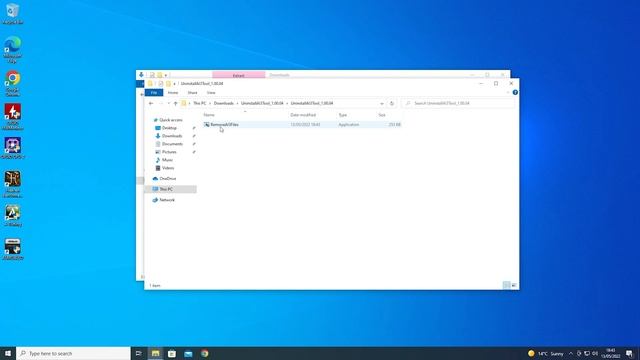Click the folder search input field
Viewport: 640px width, 360px height.
click(457, 104)
